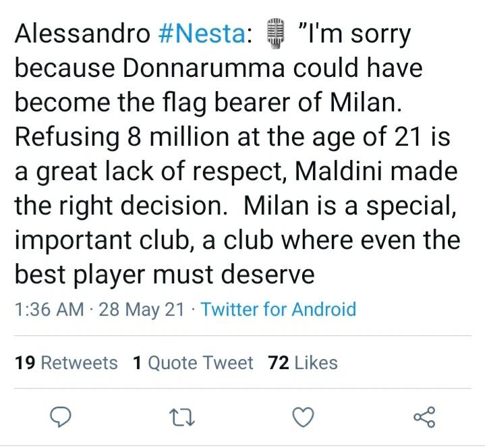Open the 1 Quote Tweet list
This screenshot has height=448, width=485.
pos(193,363)
